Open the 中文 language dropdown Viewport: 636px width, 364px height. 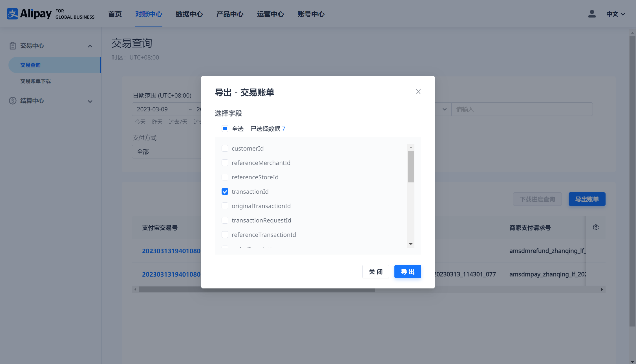pyautogui.click(x=616, y=14)
